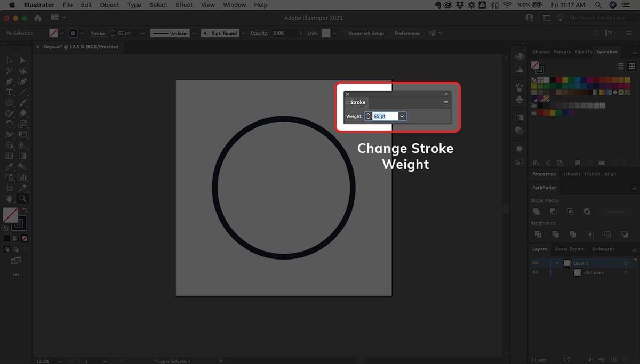
Task: Open the Weight dropdown in Stroke panel
Action: (x=402, y=116)
